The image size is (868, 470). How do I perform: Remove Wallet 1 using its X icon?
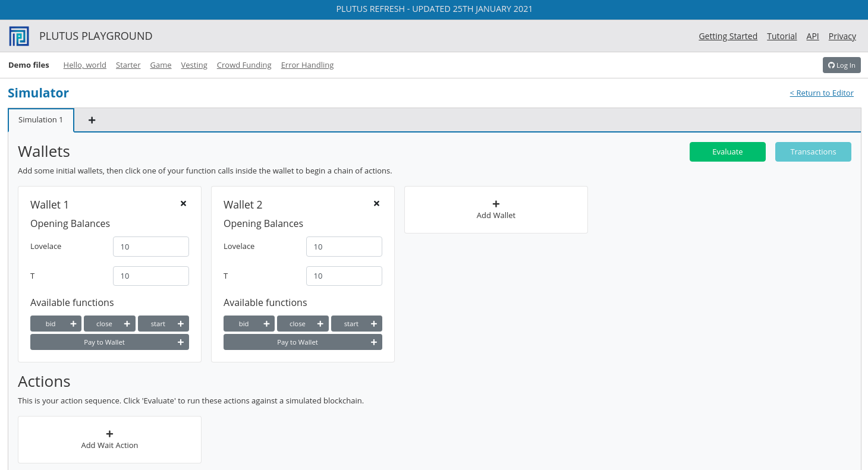[x=183, y=204]
